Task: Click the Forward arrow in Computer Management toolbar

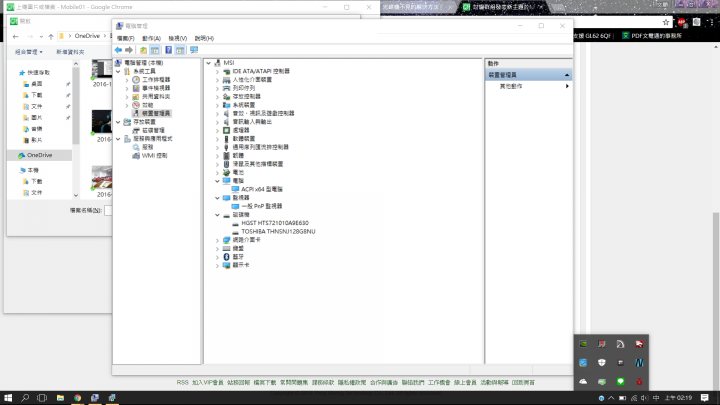Action: point(129,50)
